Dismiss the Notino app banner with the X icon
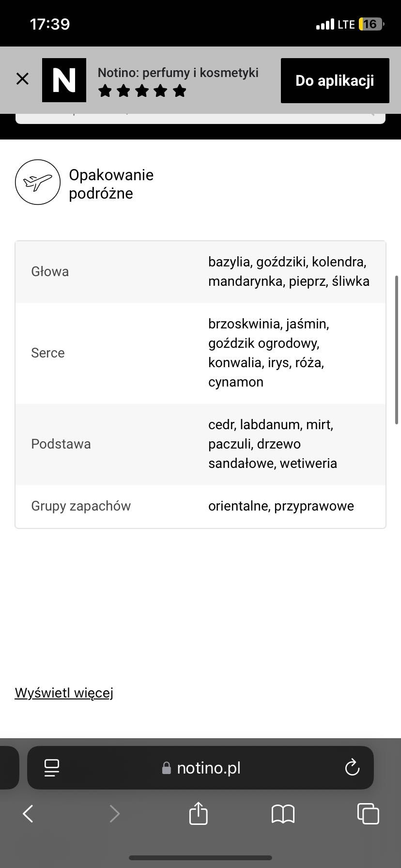Viewport: 401px width, 868px height. [22, 78]
